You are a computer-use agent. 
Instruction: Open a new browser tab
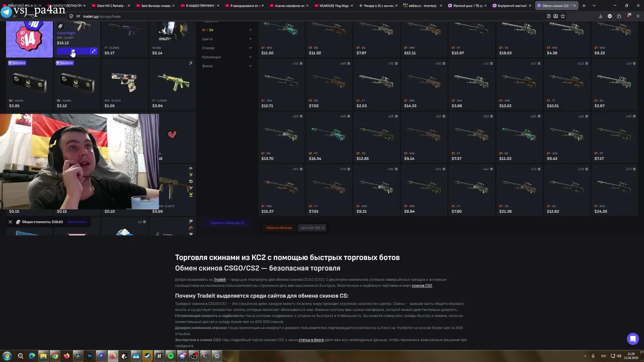tap(584, 6)
